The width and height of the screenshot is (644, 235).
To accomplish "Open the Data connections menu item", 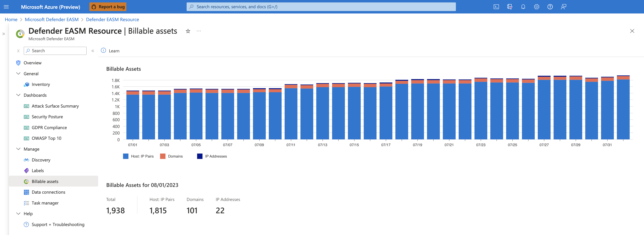I will (48, 192).
